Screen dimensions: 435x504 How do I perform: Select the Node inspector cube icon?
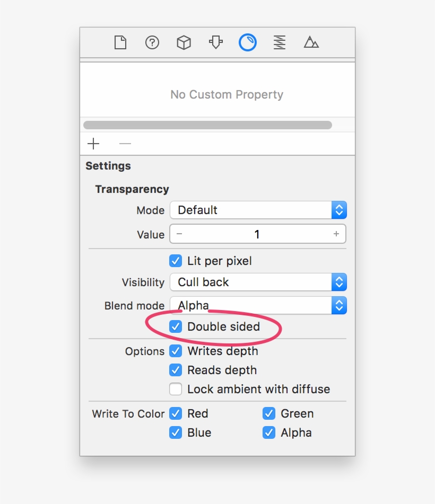pos(184,42)
